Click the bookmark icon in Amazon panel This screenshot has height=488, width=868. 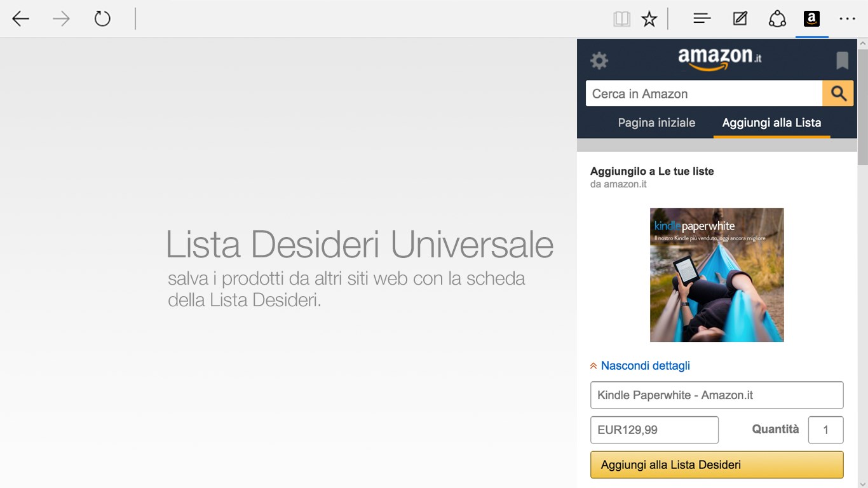pyautogui.click(x=843, y=60)
